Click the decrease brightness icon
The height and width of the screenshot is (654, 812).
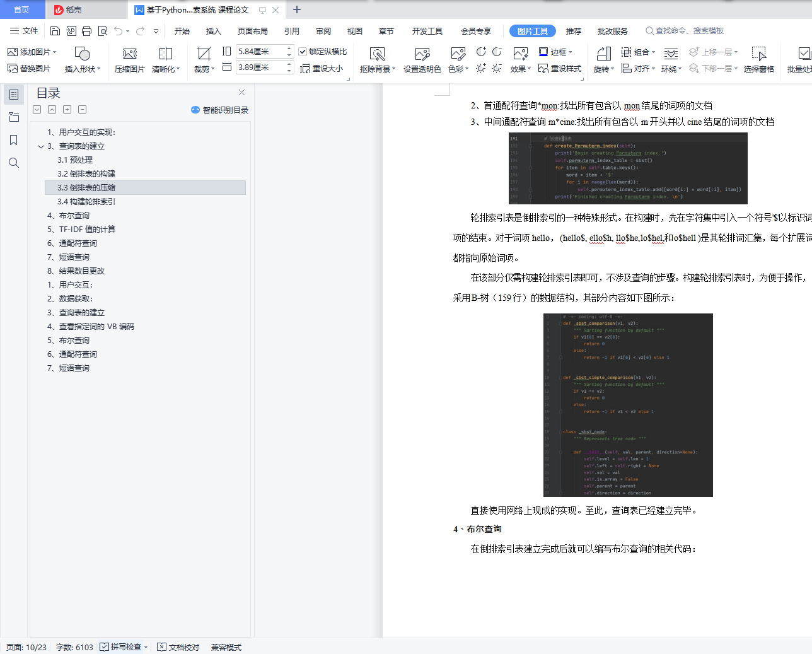tap(497, 68)
